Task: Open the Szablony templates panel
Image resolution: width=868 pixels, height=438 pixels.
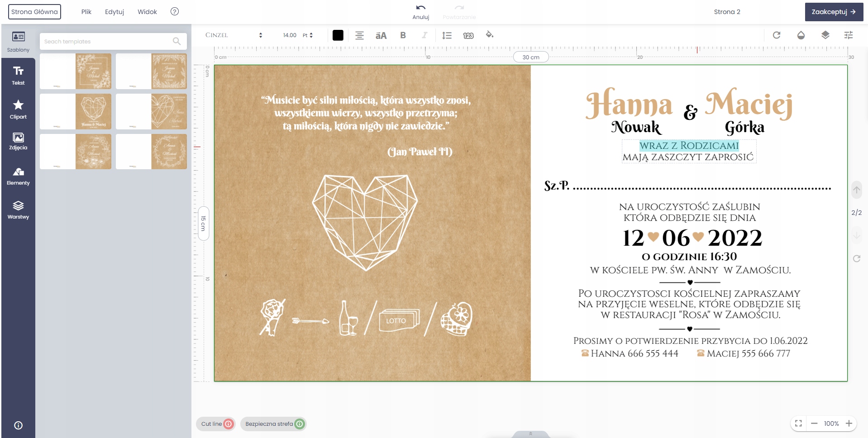Action: 18,41
